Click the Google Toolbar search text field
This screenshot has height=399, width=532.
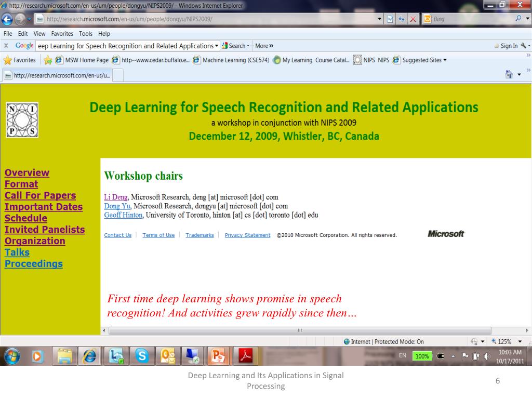pyautogui.click(x=125, y=46)
